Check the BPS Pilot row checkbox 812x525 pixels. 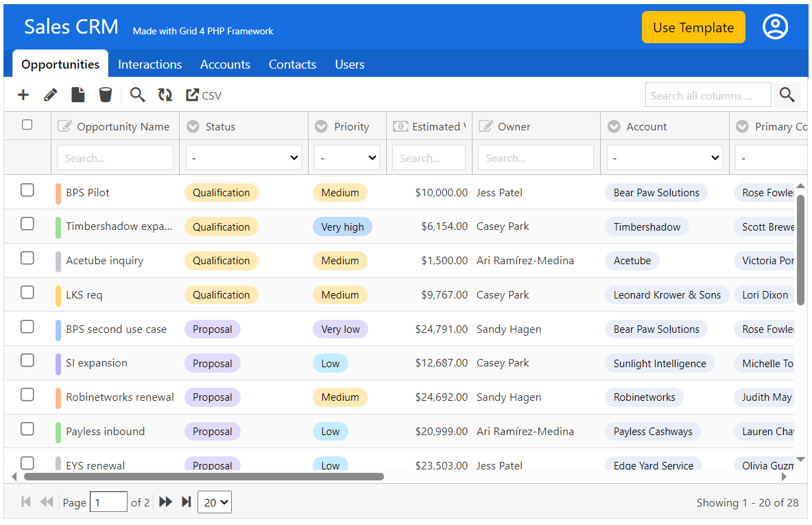(x=27, y=190)
